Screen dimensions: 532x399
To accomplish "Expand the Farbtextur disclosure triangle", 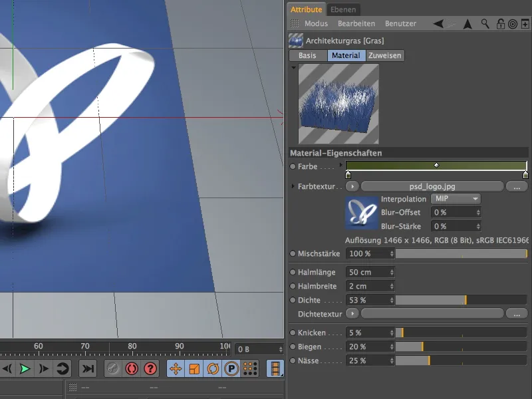I will [x=293, y=187].
